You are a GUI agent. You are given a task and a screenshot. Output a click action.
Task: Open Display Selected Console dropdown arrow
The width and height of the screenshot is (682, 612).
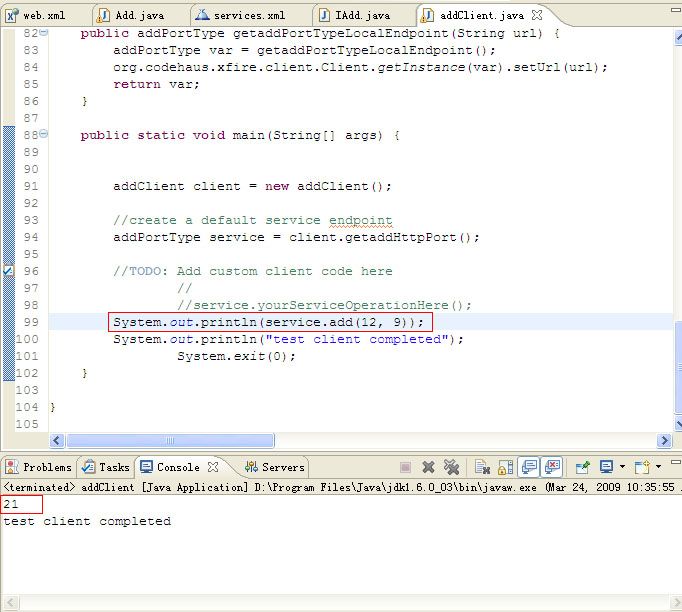622,467
